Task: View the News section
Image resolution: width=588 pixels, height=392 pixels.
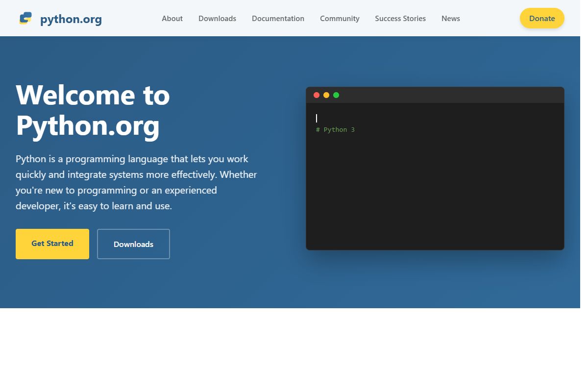Action: pos(450,18)
